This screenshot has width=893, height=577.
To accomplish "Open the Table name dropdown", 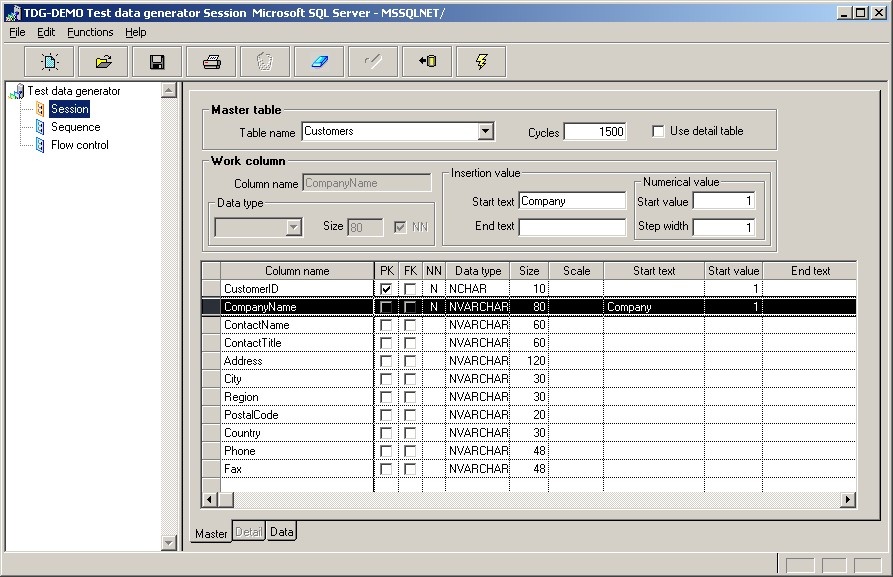I will [x=485, y=131].
